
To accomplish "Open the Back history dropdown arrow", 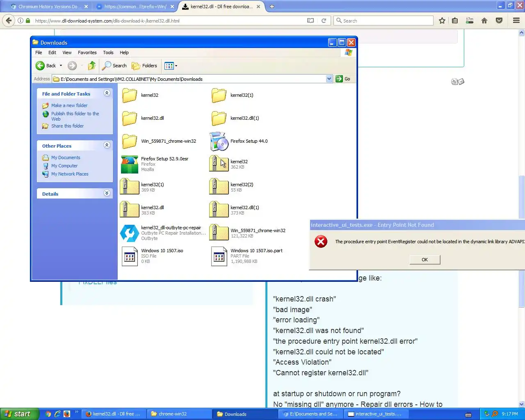I will click(x=61, y=66).
